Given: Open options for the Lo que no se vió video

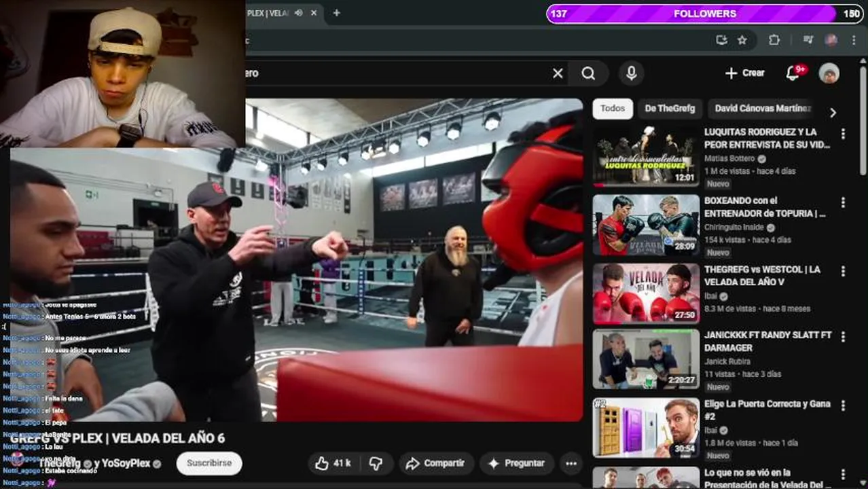Looking at the screenshot, I should 843,474.
